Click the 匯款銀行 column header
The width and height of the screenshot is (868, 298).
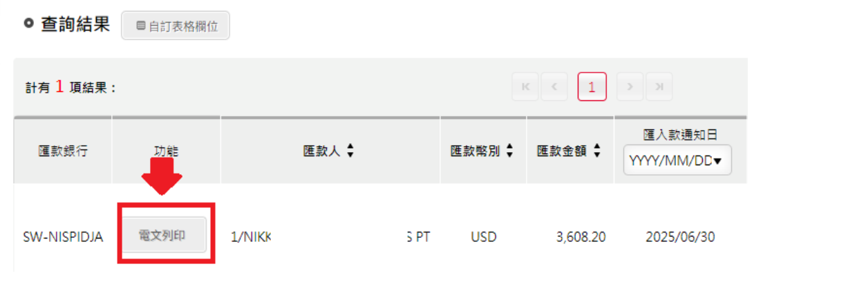[x=63, y=151]
